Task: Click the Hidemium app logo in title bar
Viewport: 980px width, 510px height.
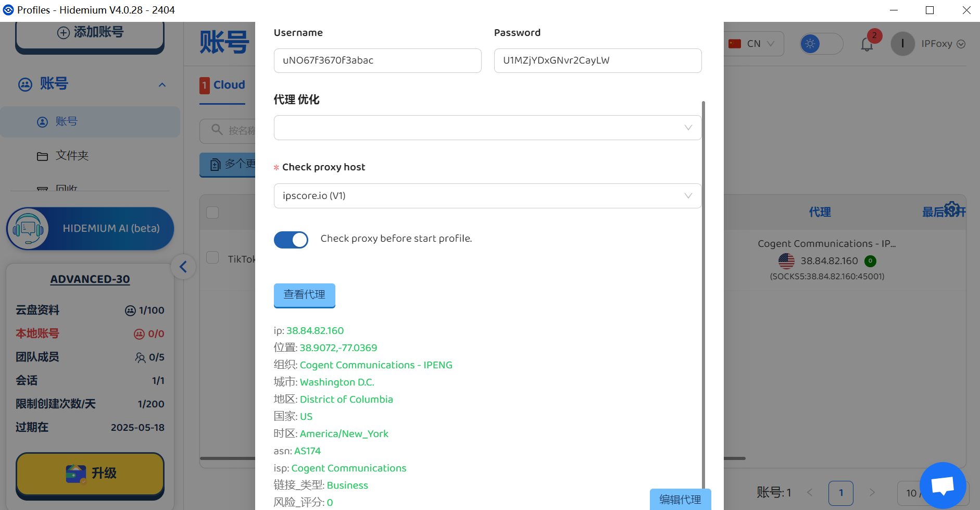Action: pyautogui.click(x=8, y=10)
